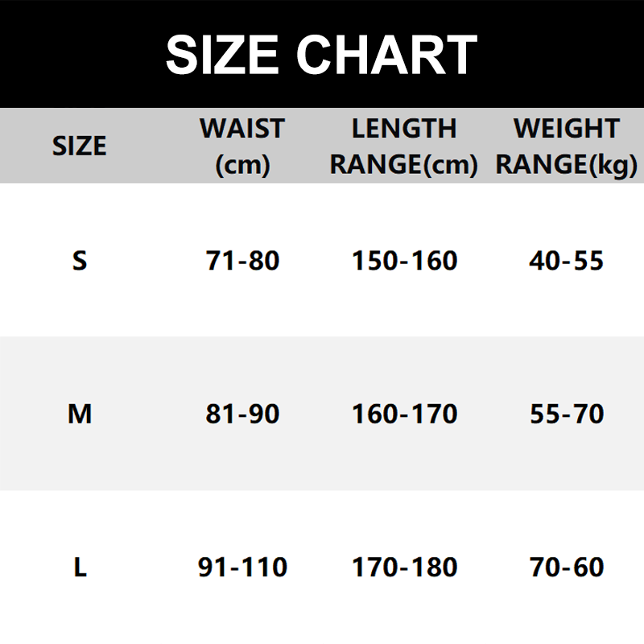Click the word CHART in the title
This screenshot has height=644, width=644.
[x=386, y=55]
